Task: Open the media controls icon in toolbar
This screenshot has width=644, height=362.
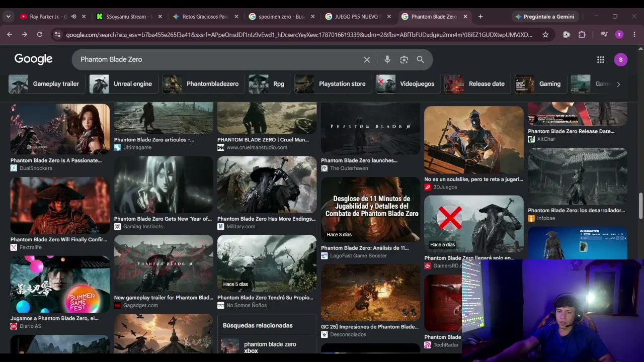Action: coord(604,35)
